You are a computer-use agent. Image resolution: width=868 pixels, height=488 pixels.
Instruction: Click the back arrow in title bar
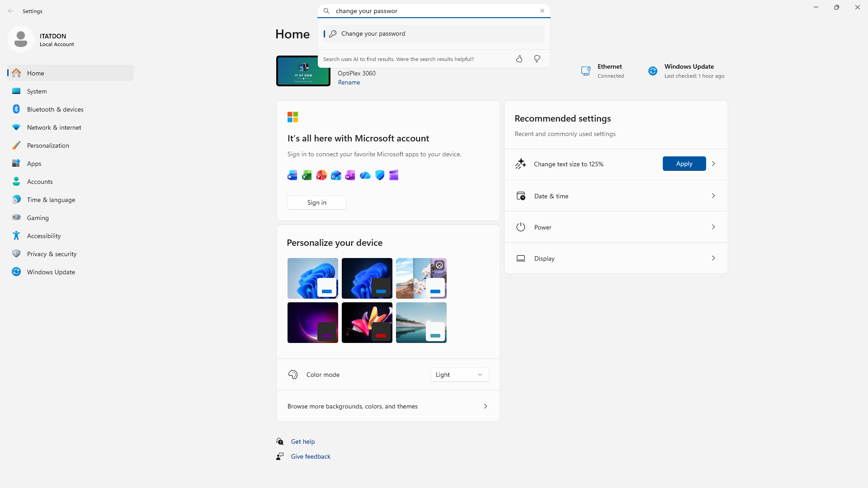click(11, 11)
